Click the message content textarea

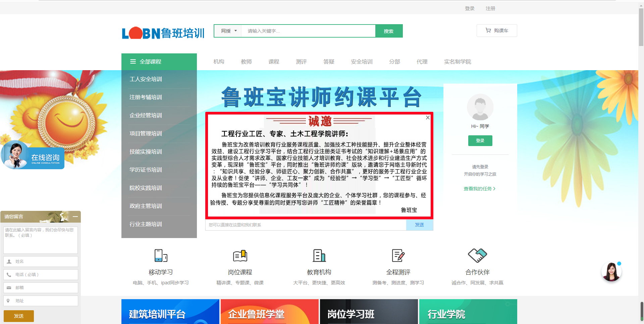click(x=41, y=240)
